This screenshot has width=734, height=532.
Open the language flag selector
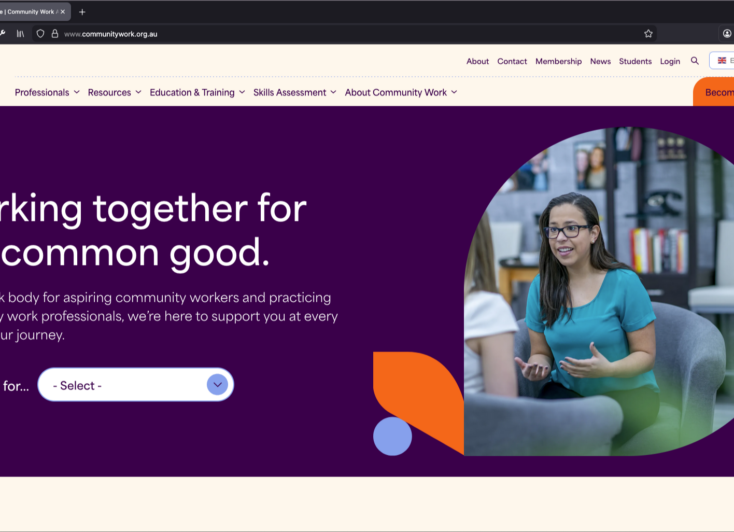pos(722,60)
